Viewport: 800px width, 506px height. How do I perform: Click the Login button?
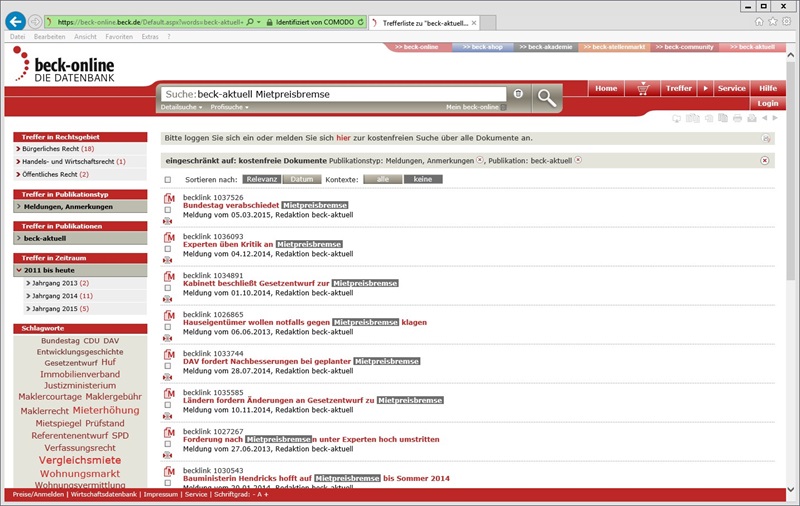coord(768,103)
